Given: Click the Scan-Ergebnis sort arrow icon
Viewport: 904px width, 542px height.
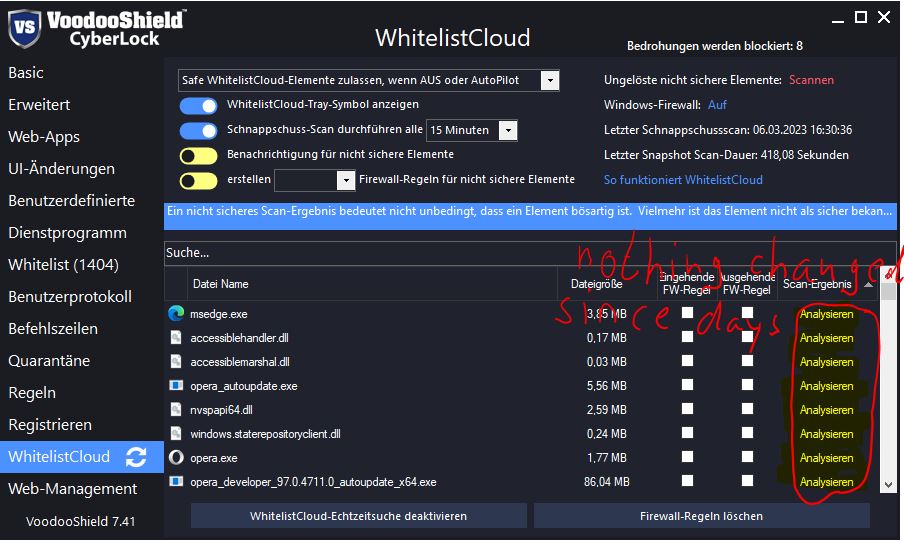Looking at the screenshot, I should coord(868,284).
